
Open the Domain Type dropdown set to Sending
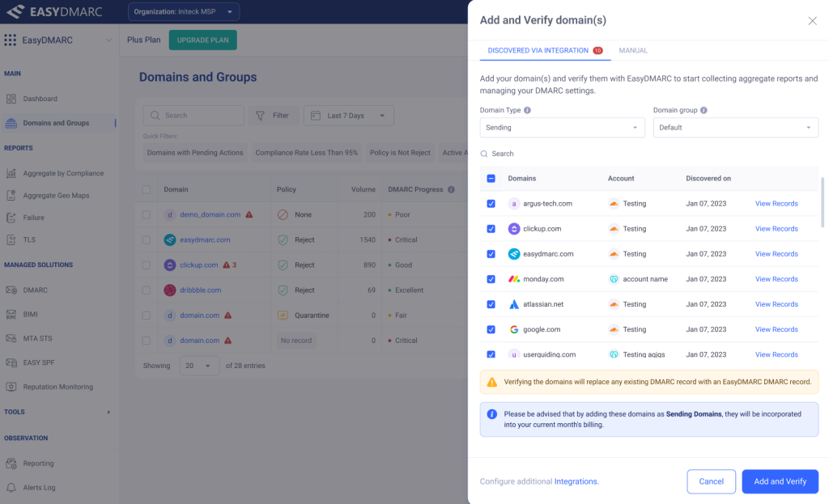pyautogui.click(x=562, y=128)
